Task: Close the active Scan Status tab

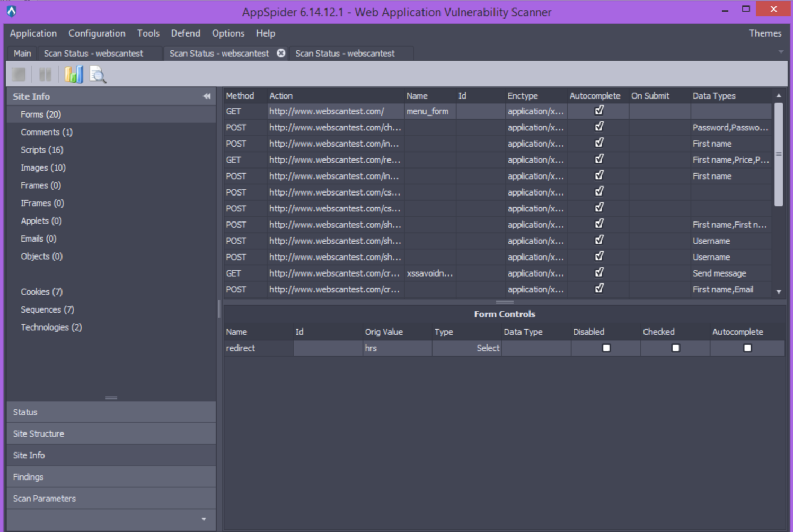Action: tap(281, 53)
